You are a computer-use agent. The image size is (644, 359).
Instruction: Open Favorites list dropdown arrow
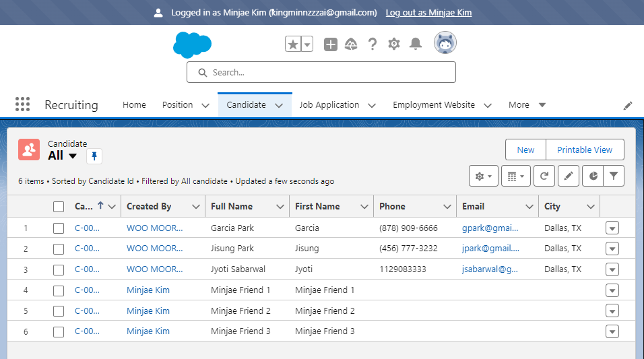click(307, 44)
